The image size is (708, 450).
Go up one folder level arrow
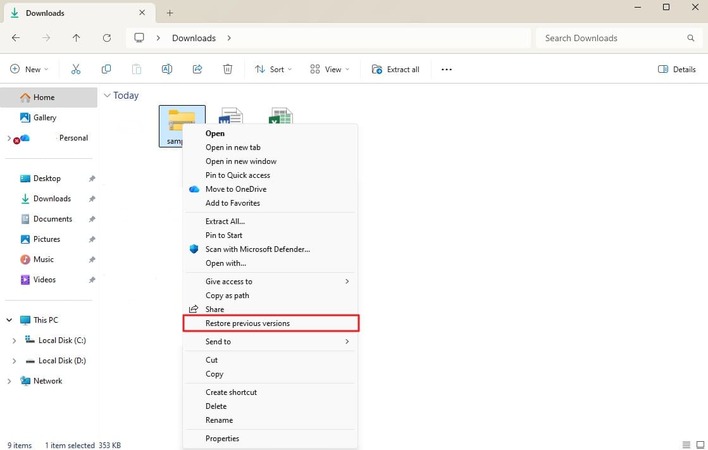click(x=76, y=38)
